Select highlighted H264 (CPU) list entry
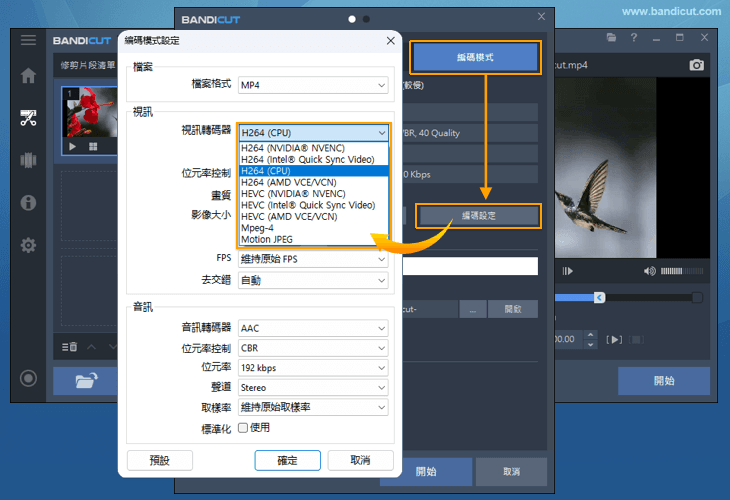The width and height of the screenshot is (730, 500). [x=314, y=171]
